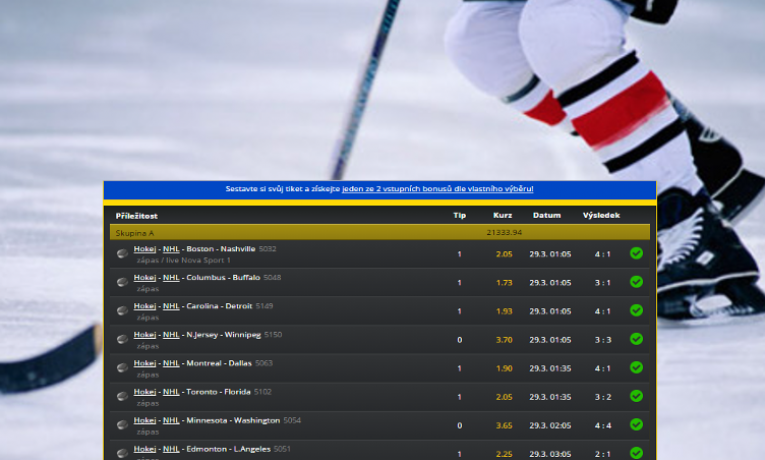Click the puck icon for N.Jersey - Winnipeg
765x460 pixels.
122,340
